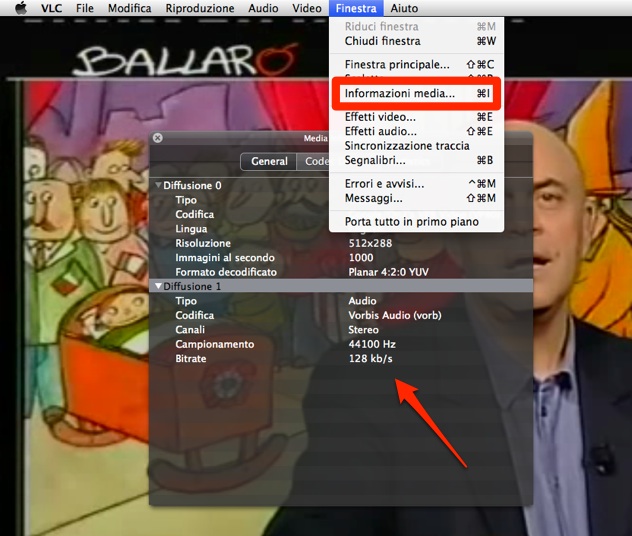
Task: Open Informazioni media... from menu
Action: pyautogui.click(x=416, y=93)
